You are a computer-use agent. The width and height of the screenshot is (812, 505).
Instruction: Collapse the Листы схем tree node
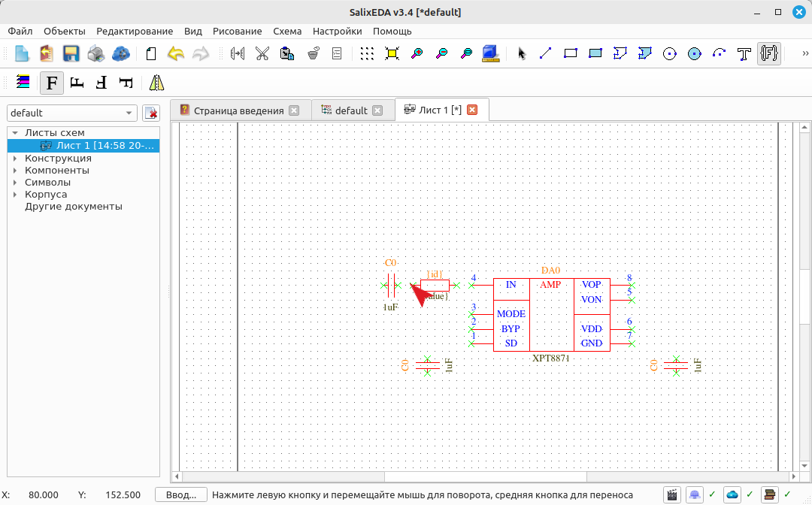[x=15, y=133]
